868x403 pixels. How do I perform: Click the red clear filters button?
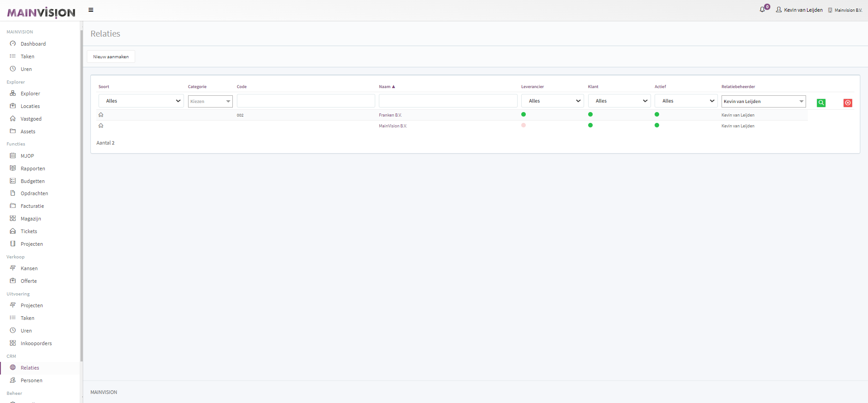click(x=848, y=103)
